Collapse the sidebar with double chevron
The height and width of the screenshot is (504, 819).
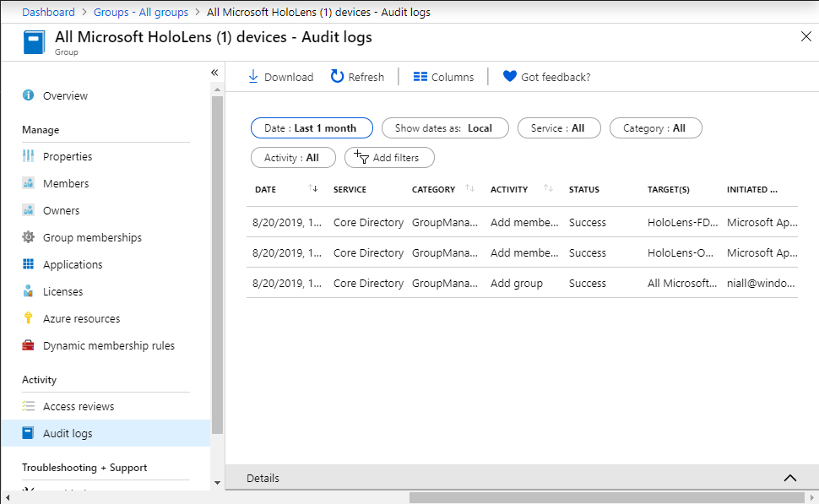point(214,73)
